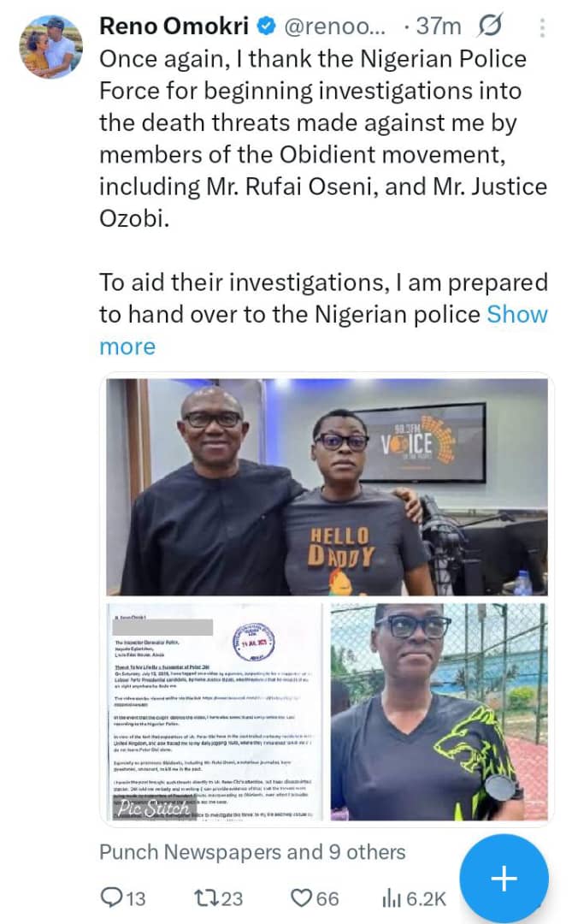
Task: Tap the reply speech bubble icon
Action: [x=113, y=897]
